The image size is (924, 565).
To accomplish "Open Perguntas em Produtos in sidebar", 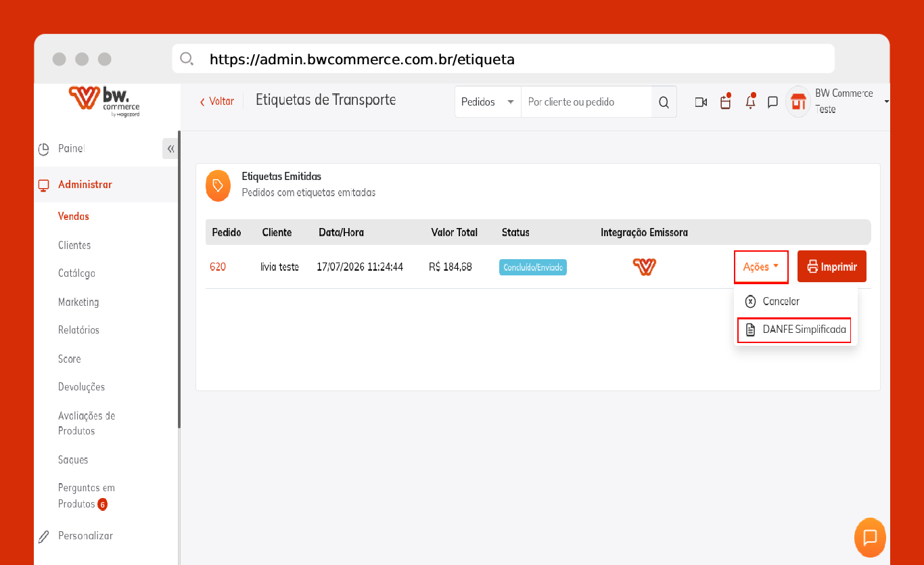I will point(87,496).
